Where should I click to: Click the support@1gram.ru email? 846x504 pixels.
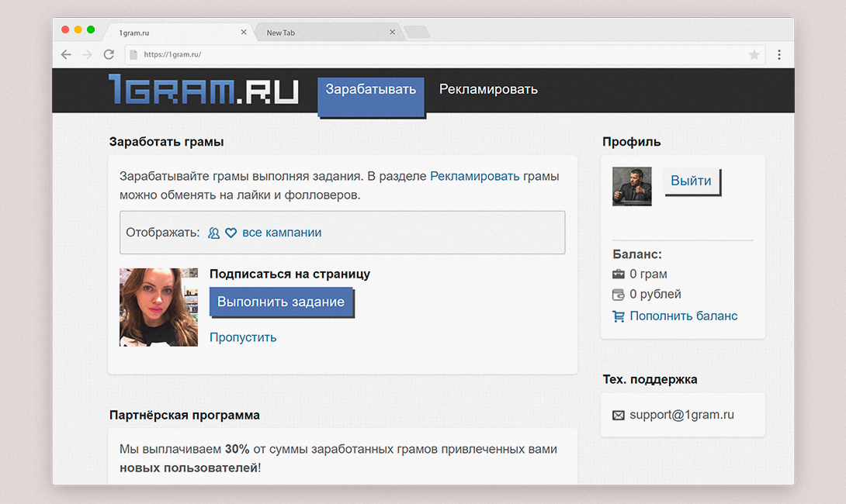pos(681,415)
